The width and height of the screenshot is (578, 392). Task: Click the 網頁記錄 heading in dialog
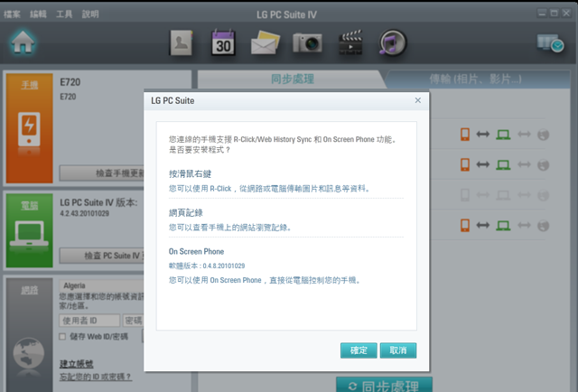coord(186,213)
